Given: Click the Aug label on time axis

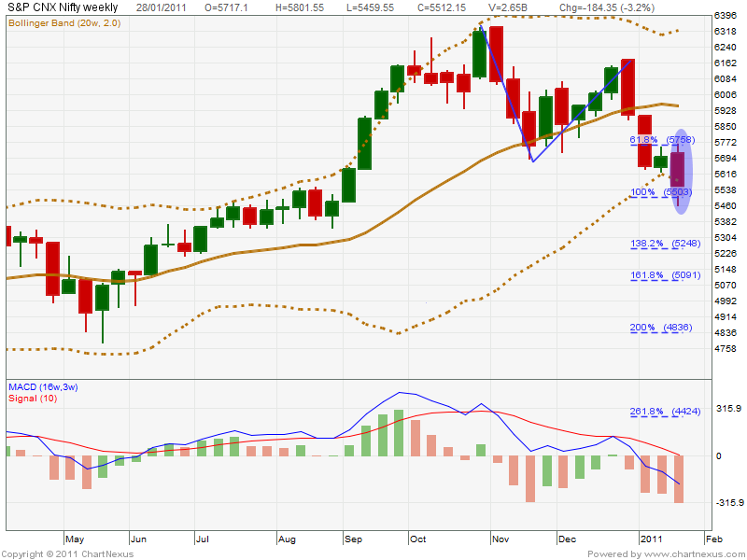Looking at the screenshot, I should click(x=287, y=539).
